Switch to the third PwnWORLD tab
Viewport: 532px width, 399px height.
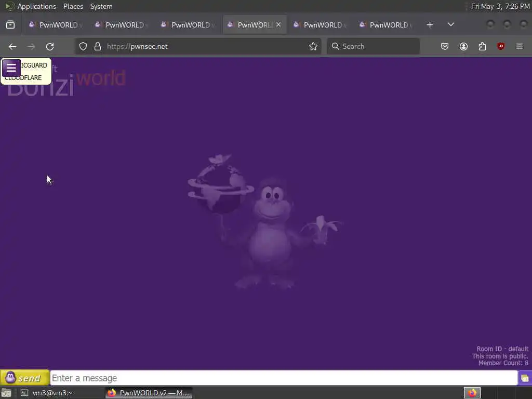pos(188,25)
